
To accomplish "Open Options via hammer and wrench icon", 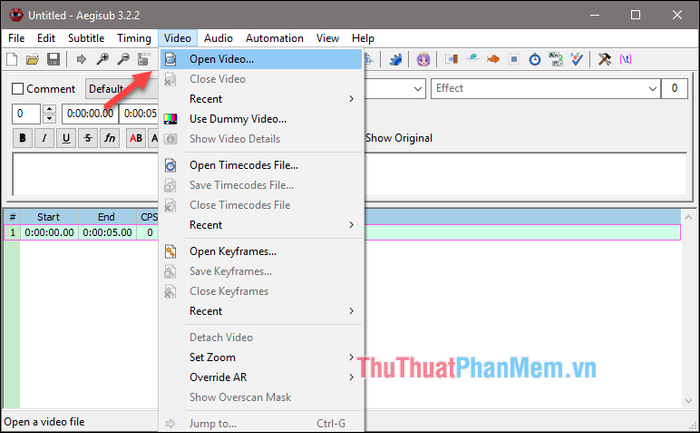I will (604, 59).
